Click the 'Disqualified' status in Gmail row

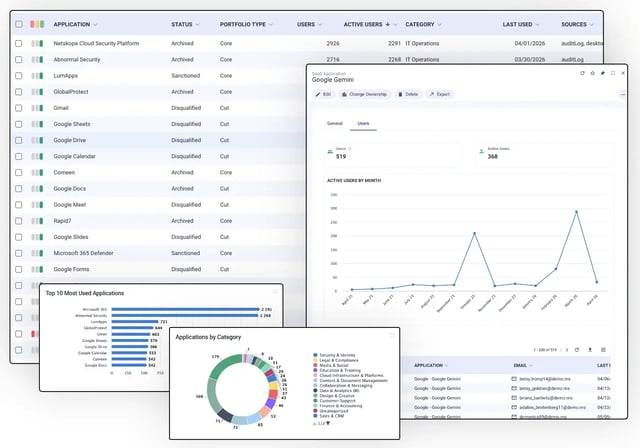coord(186,108)
